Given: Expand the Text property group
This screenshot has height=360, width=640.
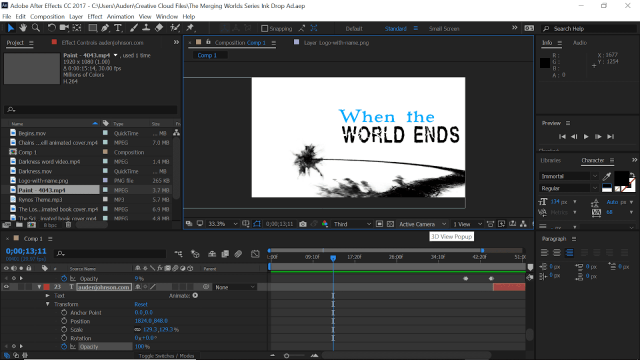Looking at the screenshot, I should (47, 296).
